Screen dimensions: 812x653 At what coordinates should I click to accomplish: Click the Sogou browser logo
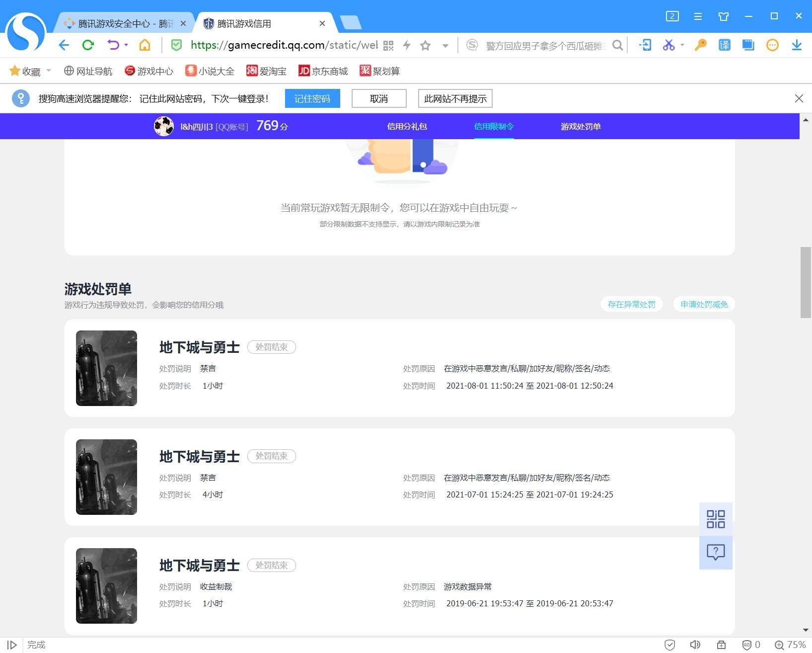25,32
